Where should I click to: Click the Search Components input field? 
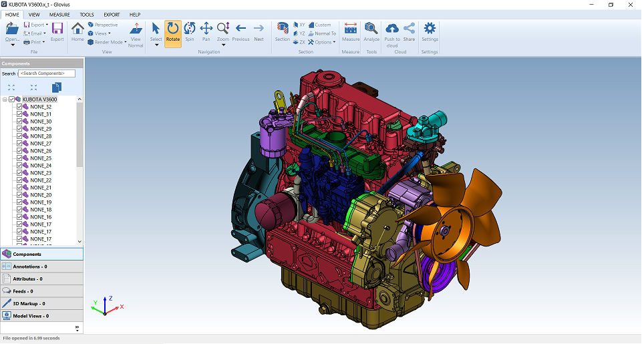47,73
